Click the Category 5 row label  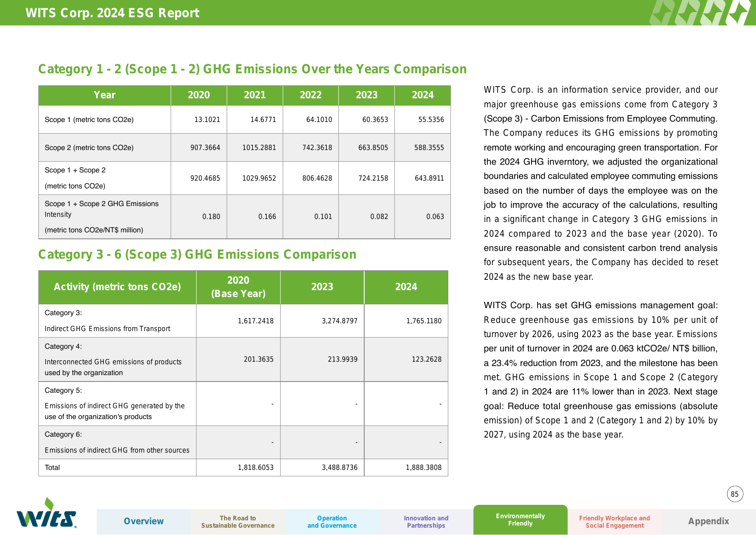[x=115, y=404]
